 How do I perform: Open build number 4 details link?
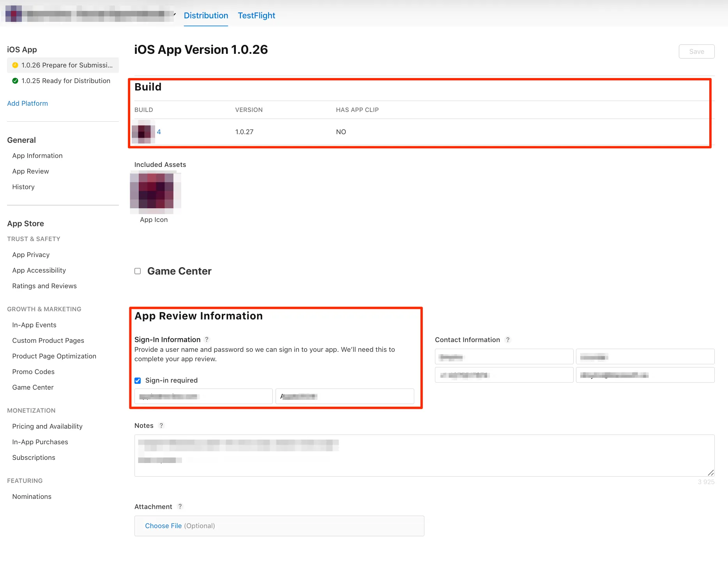coord(159,132)
